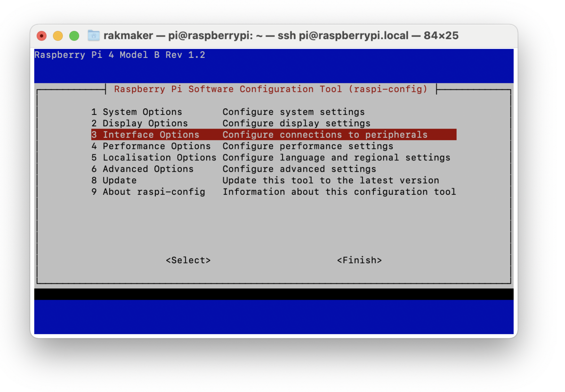Click 'Update this tool to the latest version'
The width and height of the screenshot is (565, 392).
pyautogui.click(x=331, y=180)
